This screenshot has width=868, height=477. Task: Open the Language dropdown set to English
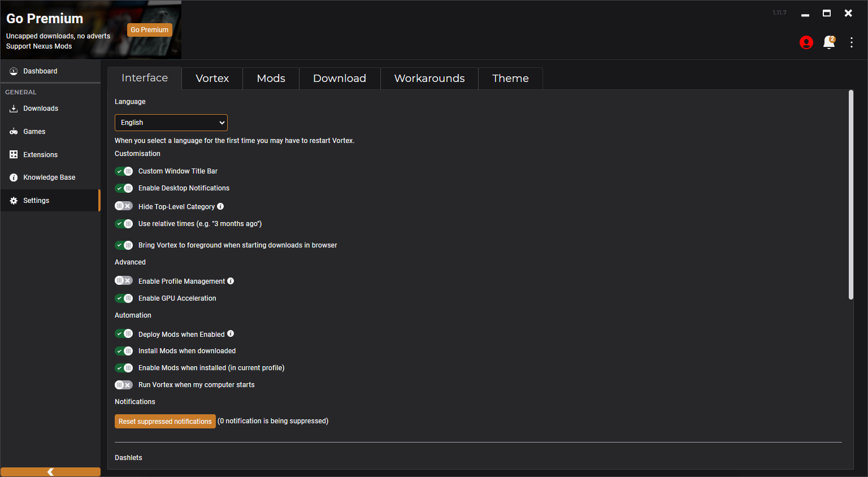(171, 123)
